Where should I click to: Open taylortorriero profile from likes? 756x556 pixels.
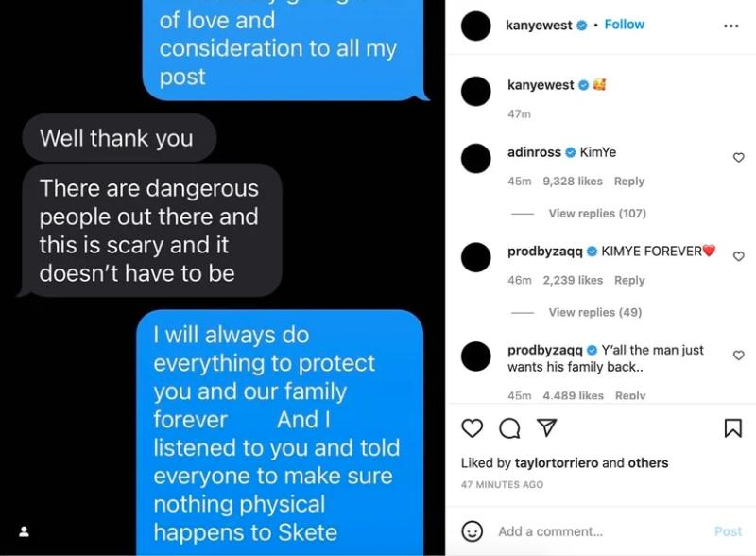pyautogui.click(x=557, y=462)
